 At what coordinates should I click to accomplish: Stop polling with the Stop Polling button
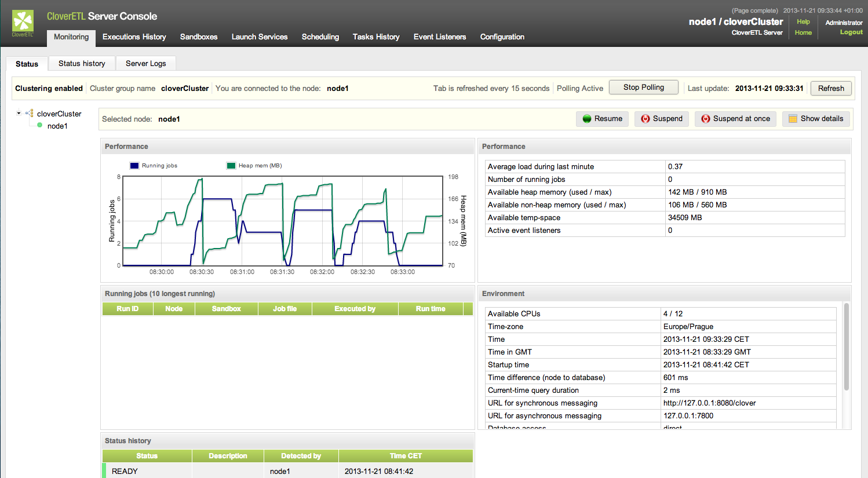tap(644, 87)
